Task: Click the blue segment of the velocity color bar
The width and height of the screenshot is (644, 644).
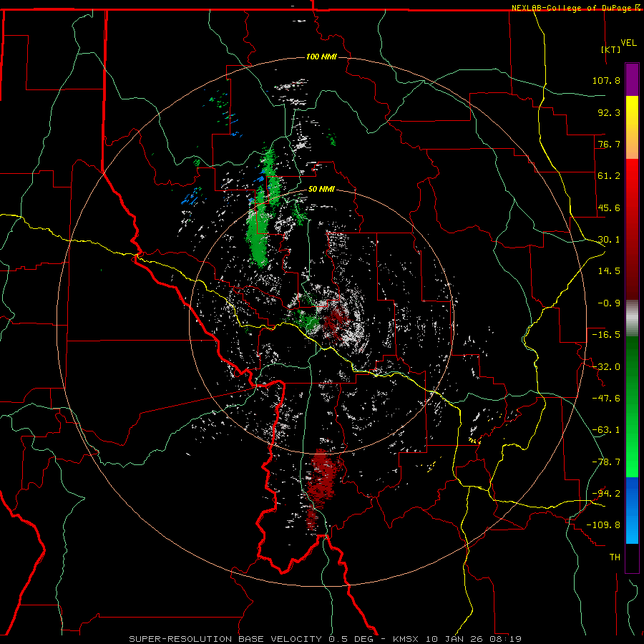Action: point(632,510)
